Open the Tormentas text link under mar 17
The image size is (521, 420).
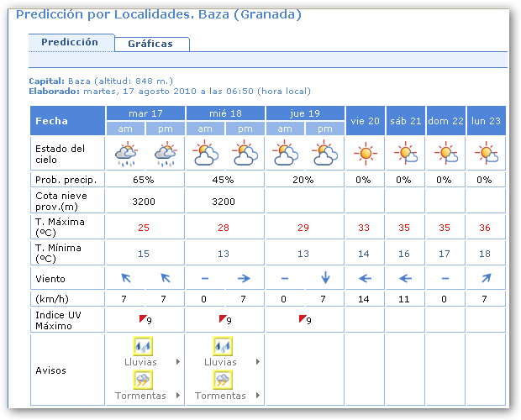pos(139,396)
